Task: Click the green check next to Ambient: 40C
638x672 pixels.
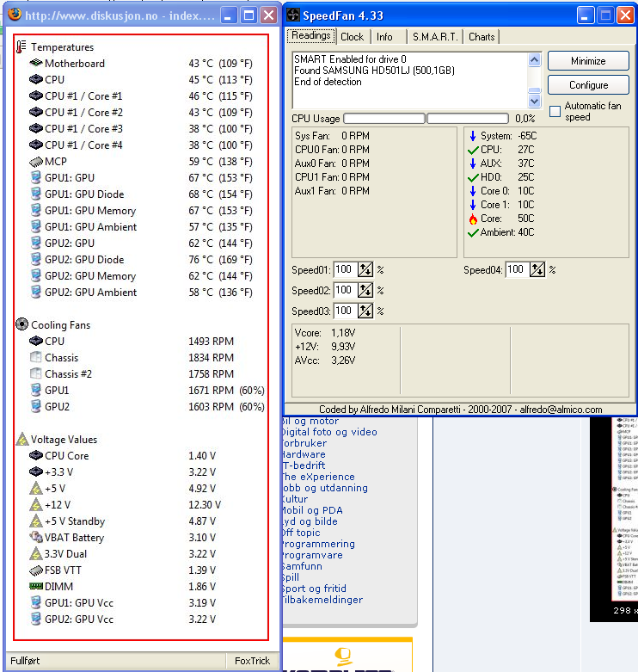Action: (x=473, y=232)
